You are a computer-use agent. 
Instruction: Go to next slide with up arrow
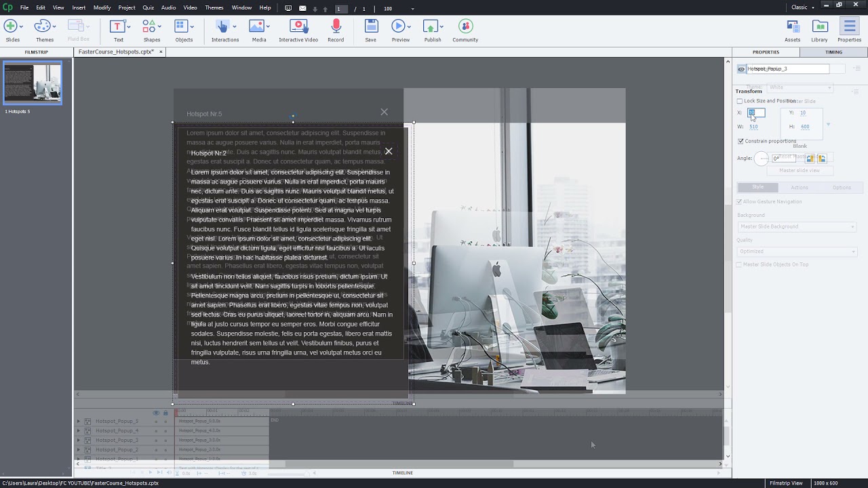(325, 9)
